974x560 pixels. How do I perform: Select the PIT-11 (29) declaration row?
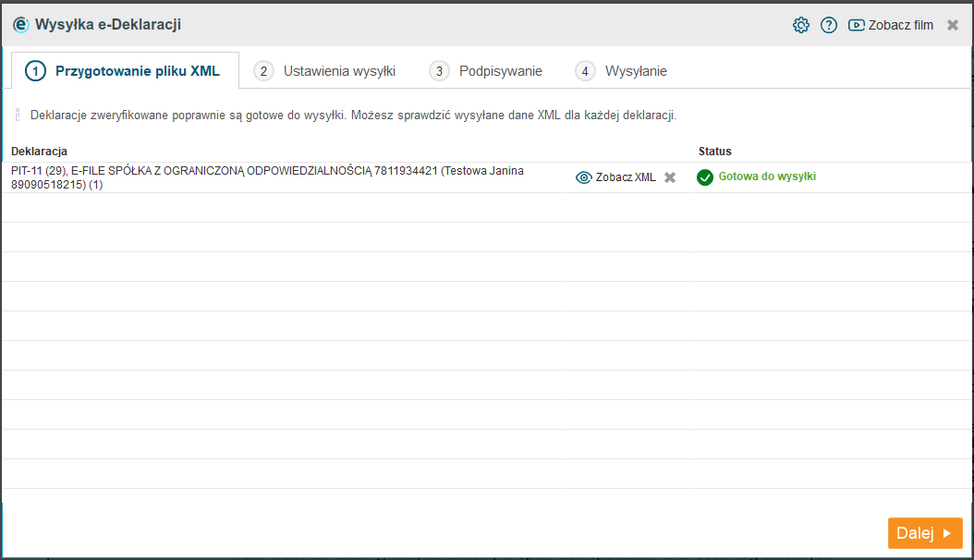(277, 177)
